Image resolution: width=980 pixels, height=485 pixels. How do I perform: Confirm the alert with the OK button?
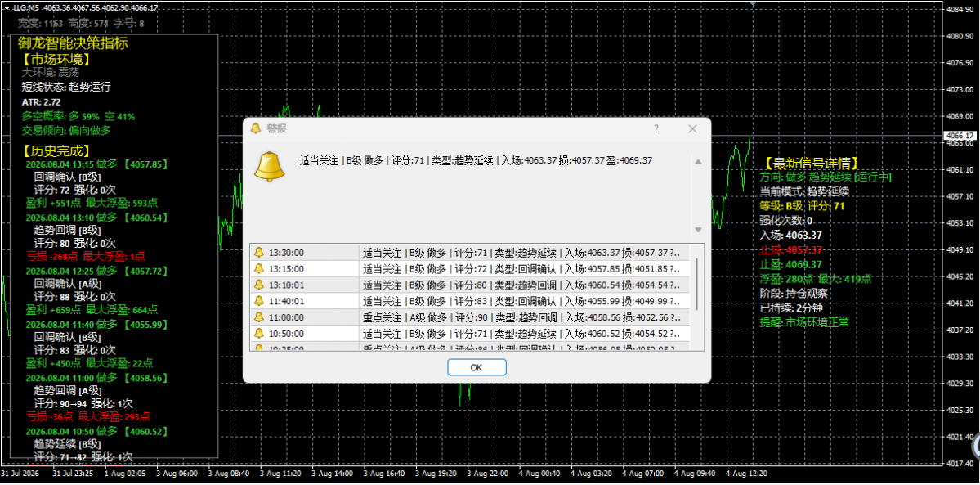pyautogui.click(x=477, y=367)
